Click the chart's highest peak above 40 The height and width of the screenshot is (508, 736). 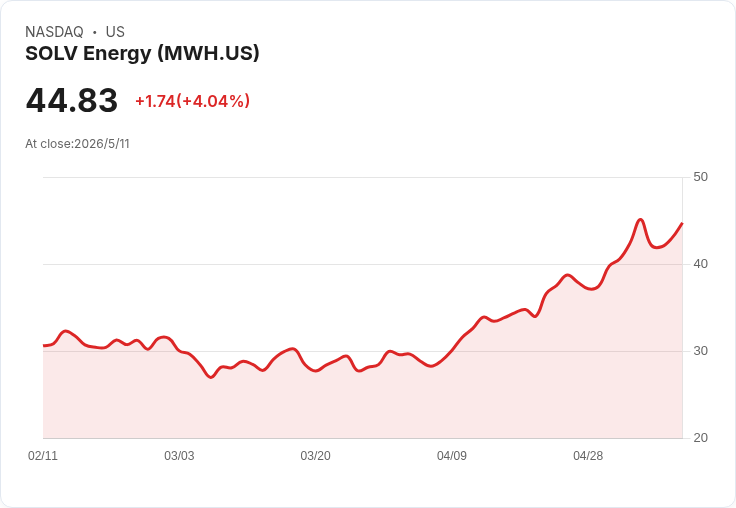[640, 220]
